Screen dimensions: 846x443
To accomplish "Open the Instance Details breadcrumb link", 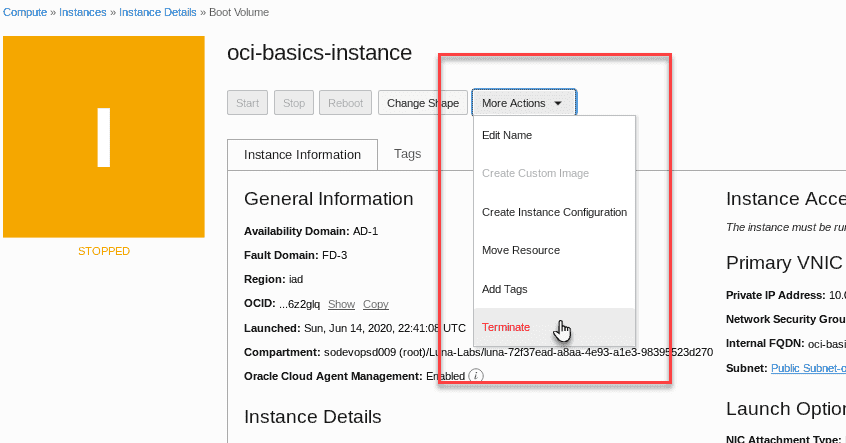I will tap(158, 12).
